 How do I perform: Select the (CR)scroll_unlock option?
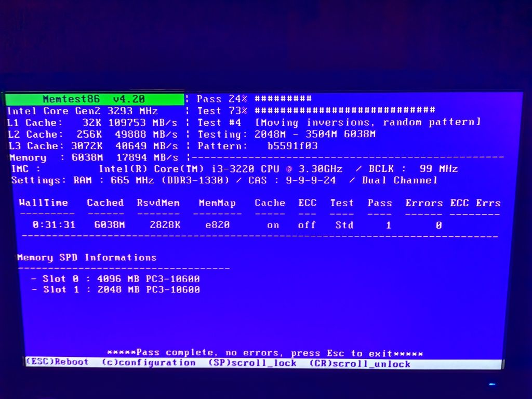pyautogui.click(x=360, y=364)
